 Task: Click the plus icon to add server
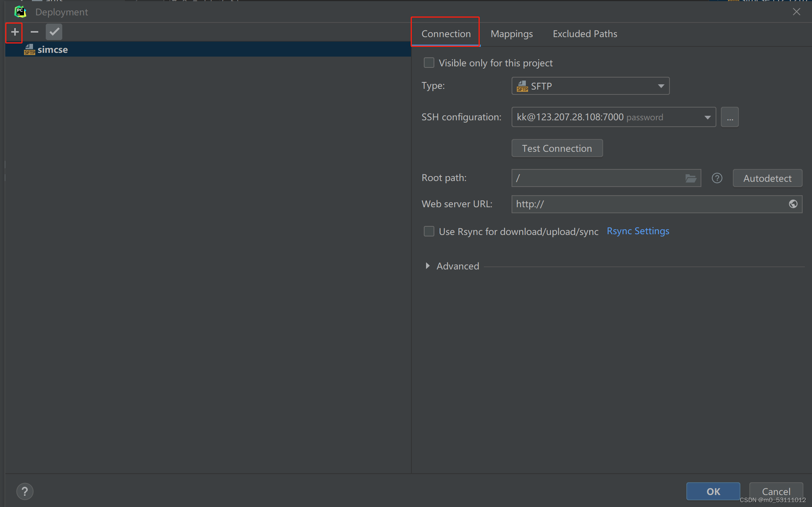[15, 32]
